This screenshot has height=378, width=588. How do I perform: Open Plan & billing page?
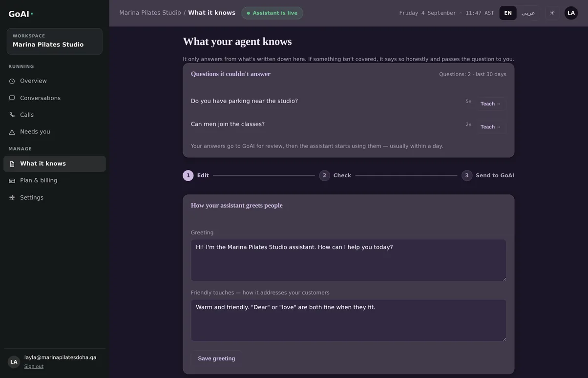[x=55, y=181]
